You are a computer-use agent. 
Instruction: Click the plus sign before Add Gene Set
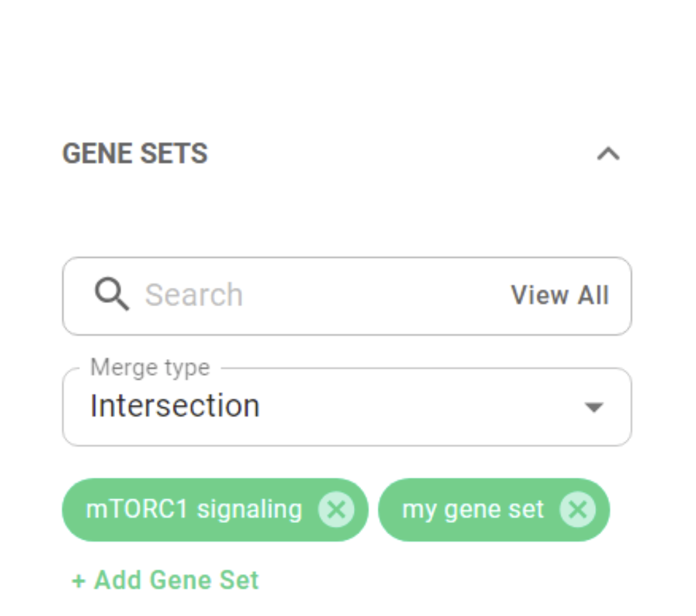[79, 581]
